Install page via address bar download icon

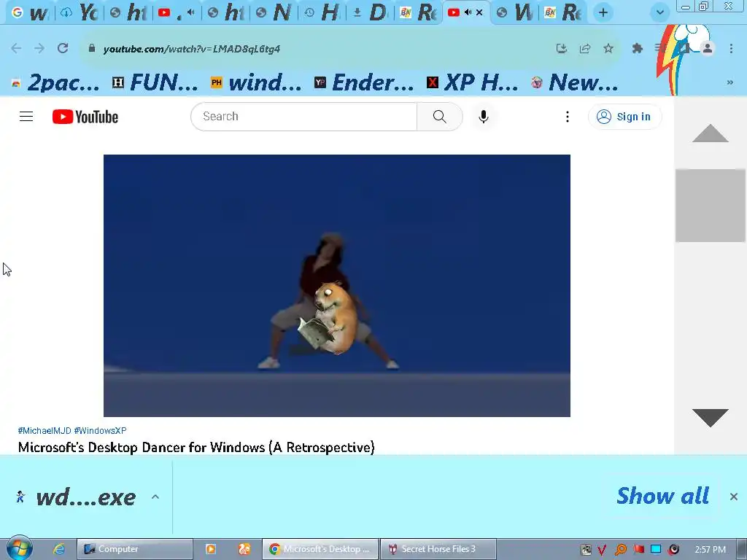(562, 49)
